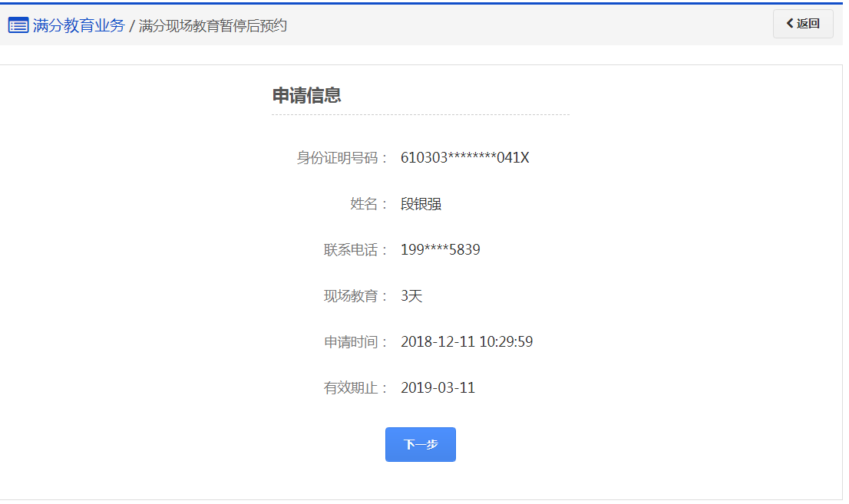Select the 3天 duration value

pyautogui.click(x=411, y=296)
